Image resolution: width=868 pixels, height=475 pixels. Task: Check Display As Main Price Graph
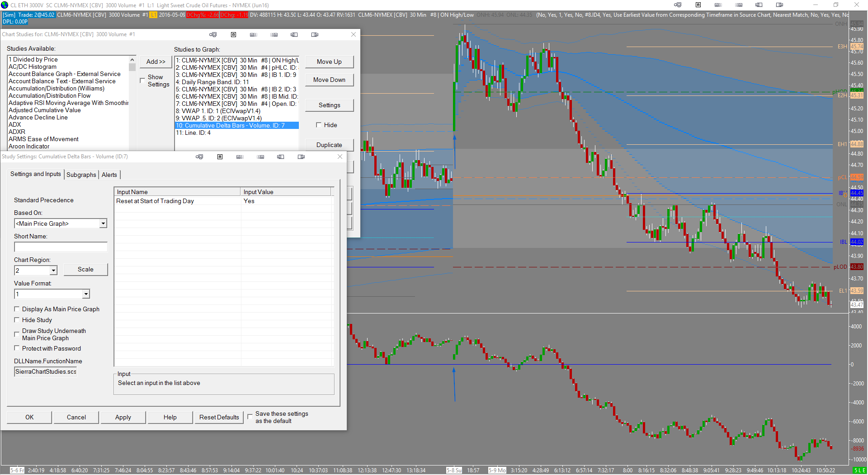pyautogui.click(x=17, y=309)
